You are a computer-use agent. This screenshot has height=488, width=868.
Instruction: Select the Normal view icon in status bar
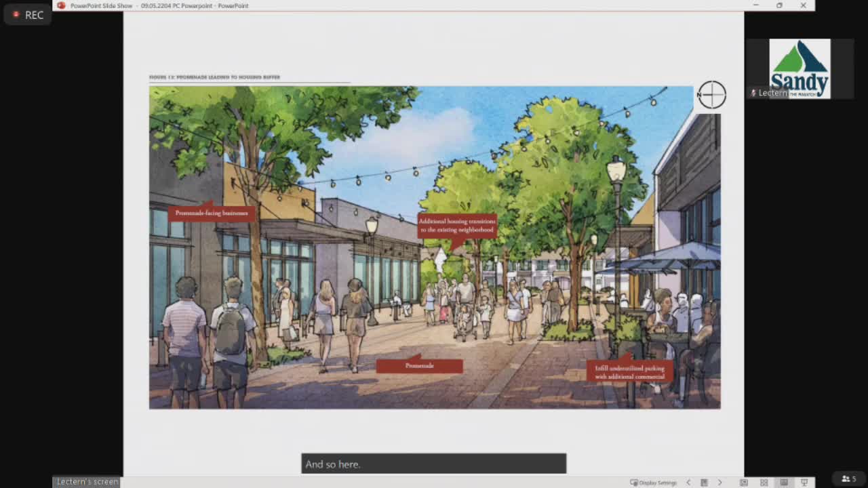tap(743, 480)
